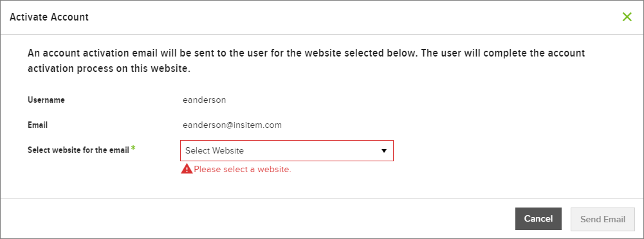Screen dimensions: 644x239
Task: Click the email address eanderson@insitem.com
Action: [232, 125]
